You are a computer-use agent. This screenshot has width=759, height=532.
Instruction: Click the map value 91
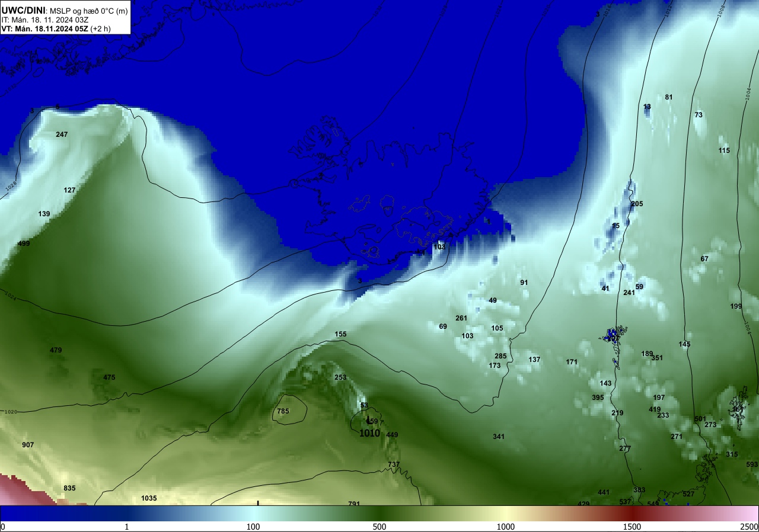(x=524, y=283)
